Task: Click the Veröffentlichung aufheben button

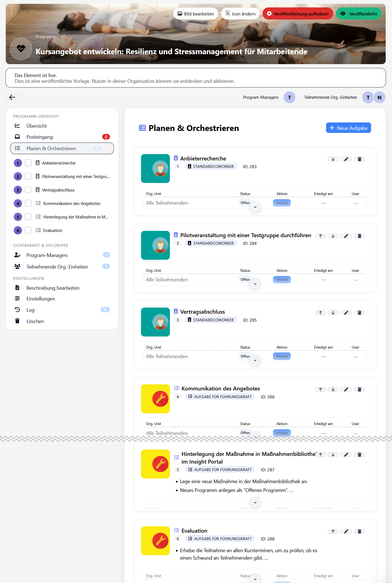Action: point(298,14)
